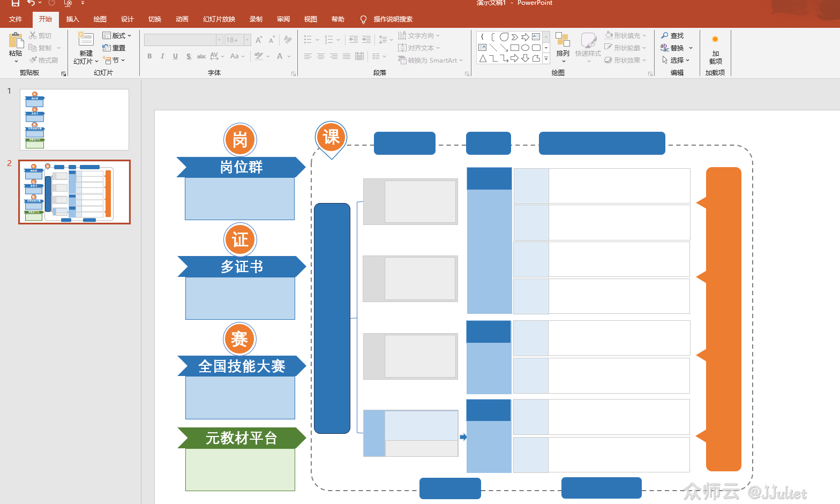Select the Chevron shape in gallery
This screenshot has width=840, height=504.
tap(515, 37)
